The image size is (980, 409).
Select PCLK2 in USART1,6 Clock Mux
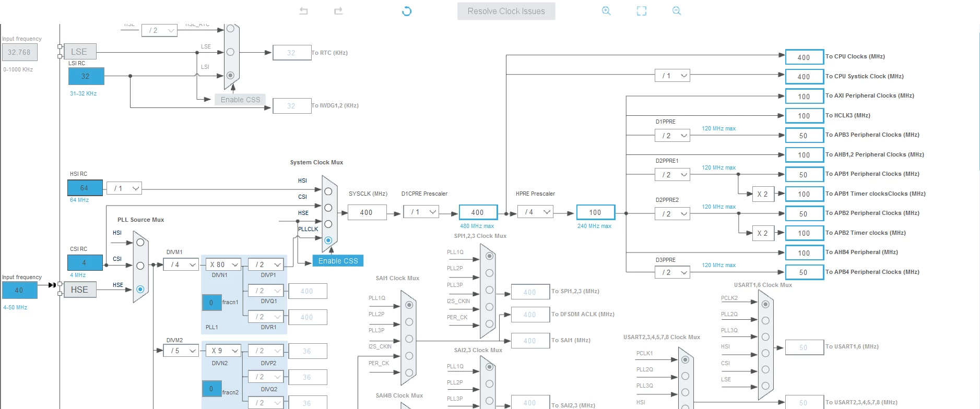pos(765,304)
